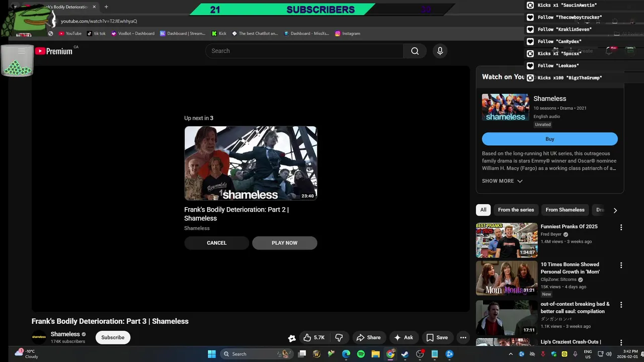
Task: Open the YouTube bookmark
Action: tap(70, 33)
